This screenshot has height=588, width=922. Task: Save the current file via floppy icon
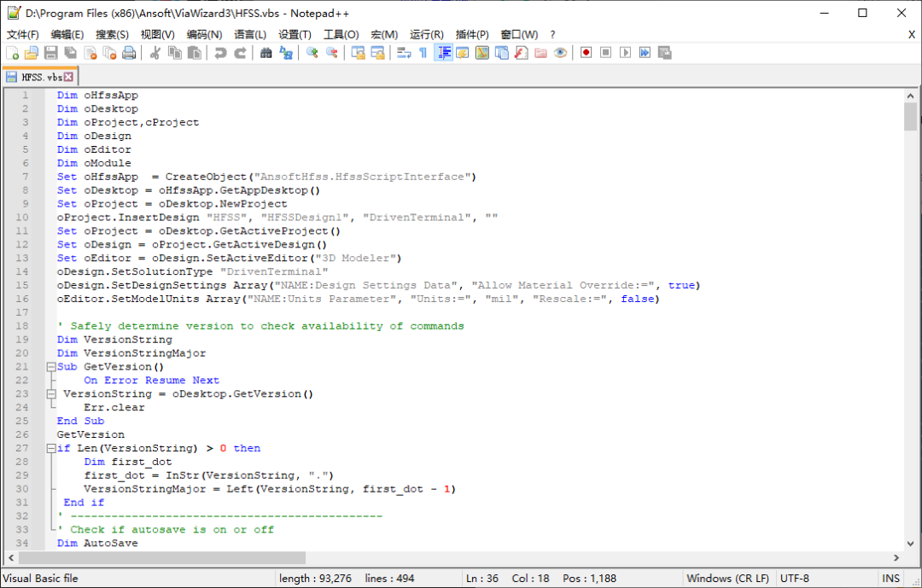51,53
